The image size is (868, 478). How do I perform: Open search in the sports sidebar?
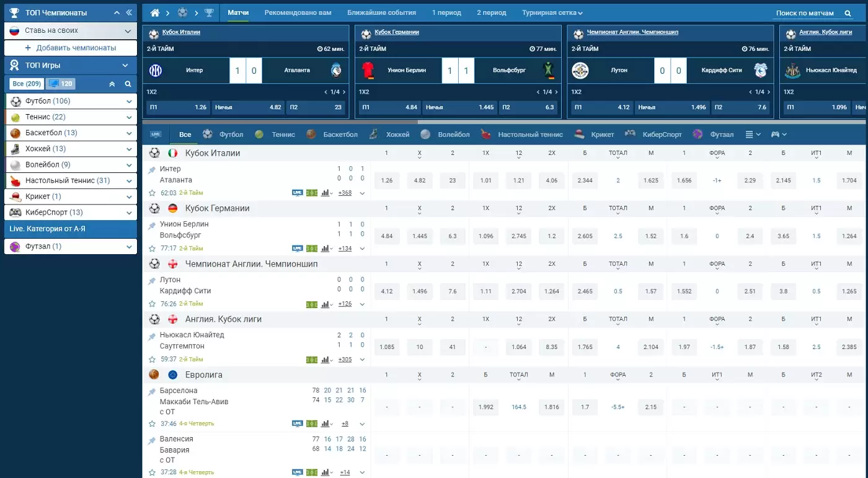point(128,84)
